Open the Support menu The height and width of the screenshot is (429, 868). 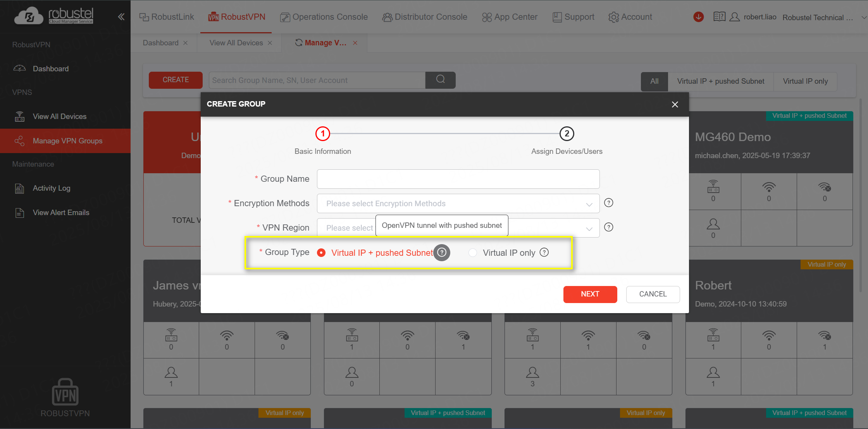[573, 17]
